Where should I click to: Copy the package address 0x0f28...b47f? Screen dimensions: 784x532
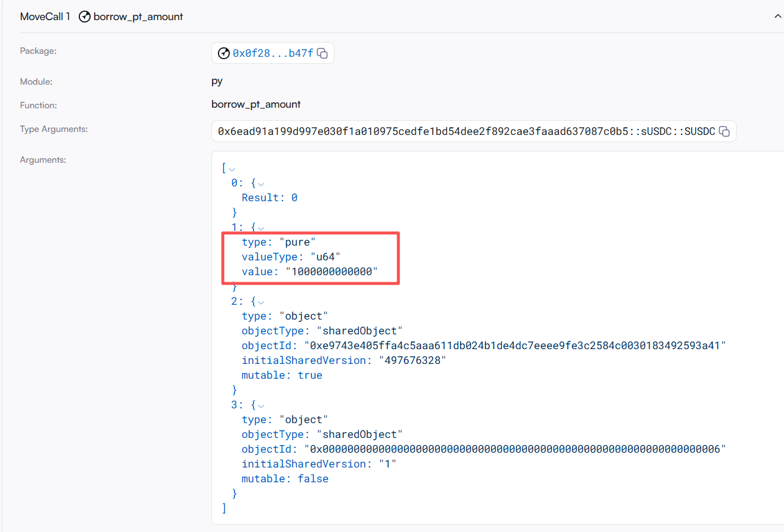[323, 53]
